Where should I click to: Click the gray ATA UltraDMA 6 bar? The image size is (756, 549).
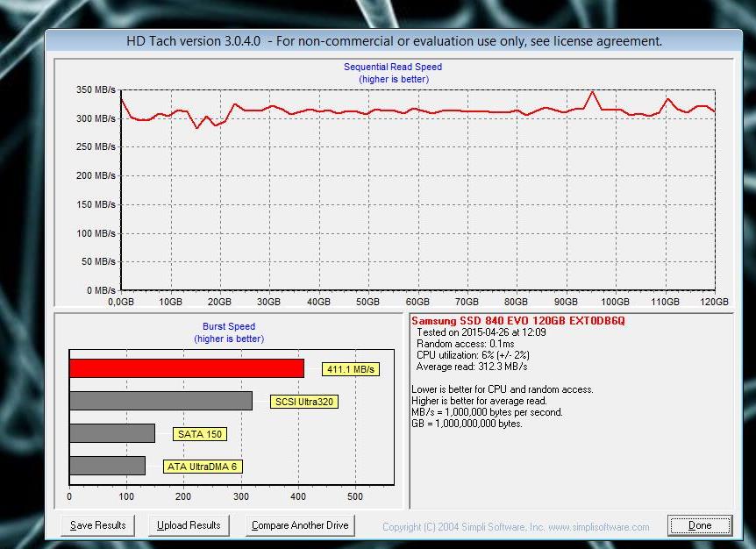108,466
